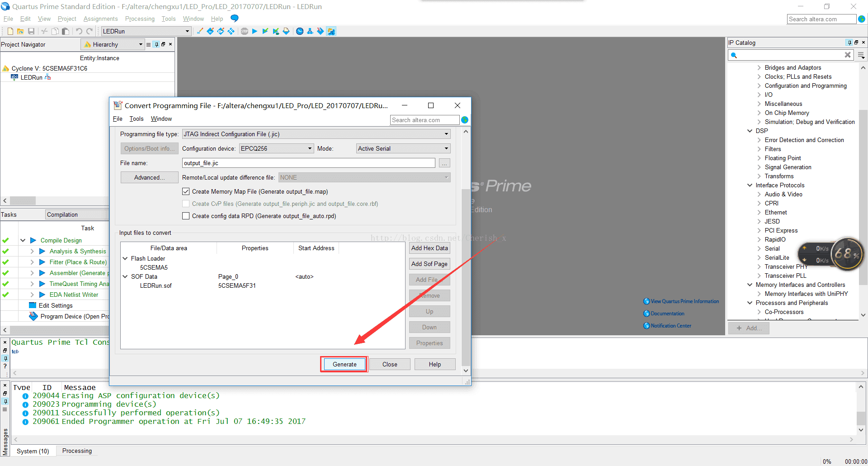Image resolution: width=868 pixels, height=466 pixels.
Task: Click the globe icon beside the dialog search box
Action: pos(465,120)
